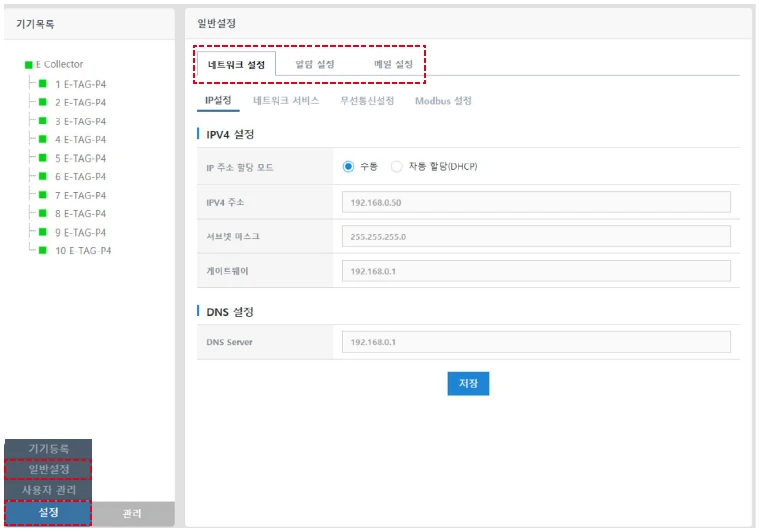This screenshot has width=759, height=532.
Task: Select device 10 E-TAG-P4
Action: (x=83, y=251)
